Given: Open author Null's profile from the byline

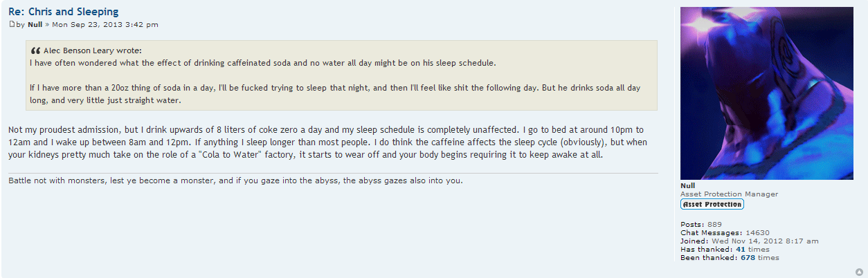Looking at the screenshot, I should tap(35, 25).
